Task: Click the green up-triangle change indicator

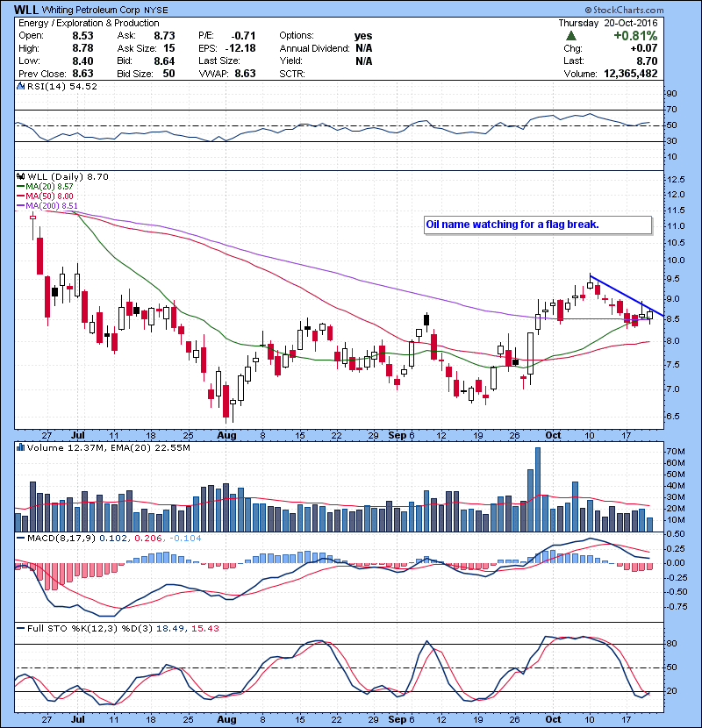Action: point(571,36)
